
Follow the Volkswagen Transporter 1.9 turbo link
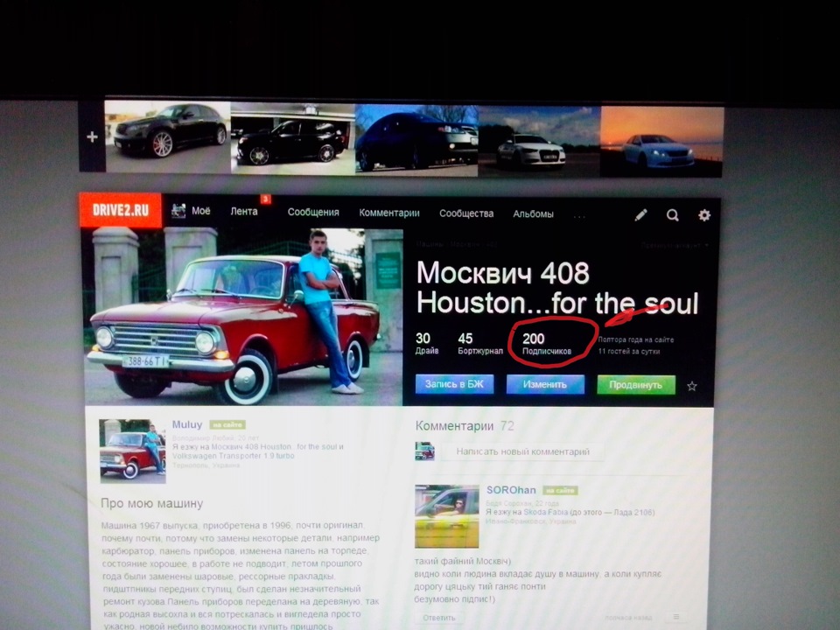click(233, 456)
